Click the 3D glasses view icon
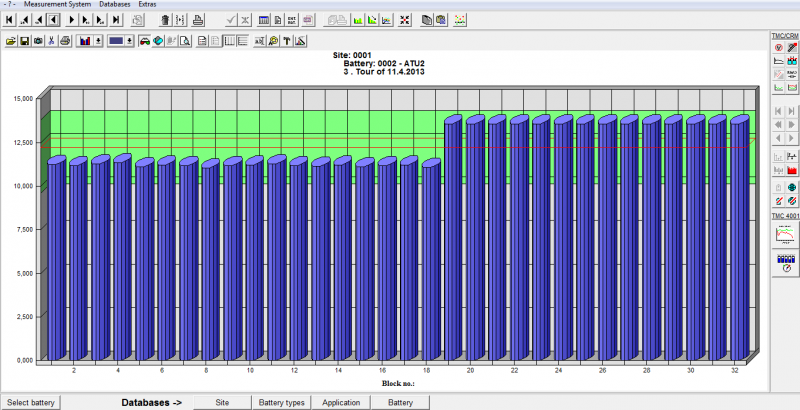800x410 pixels. [x=144, y=41]
